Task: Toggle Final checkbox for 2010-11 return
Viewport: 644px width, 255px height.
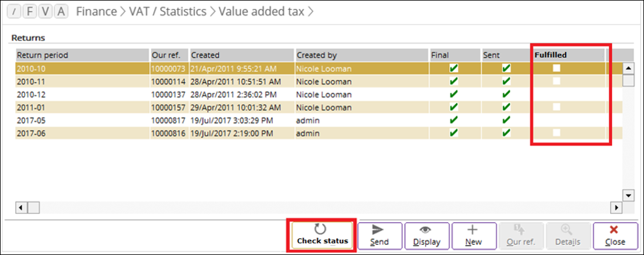Action: [454, 82]
